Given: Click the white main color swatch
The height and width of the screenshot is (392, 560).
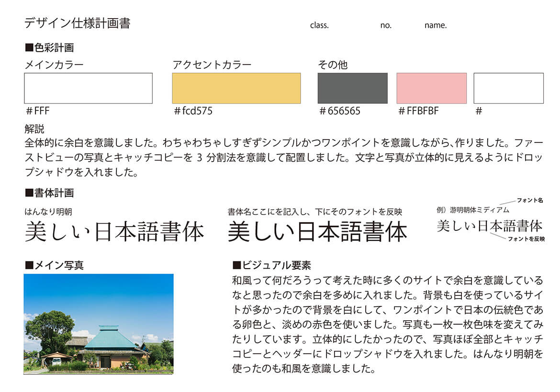Looking at the screenshot, I should click(x=88, y=88).
